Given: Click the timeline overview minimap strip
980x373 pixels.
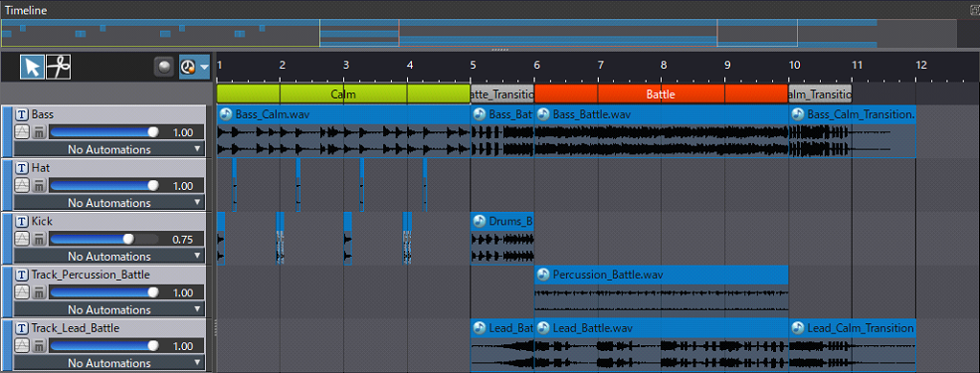Looking at the screenshot, I should [479, 33].
